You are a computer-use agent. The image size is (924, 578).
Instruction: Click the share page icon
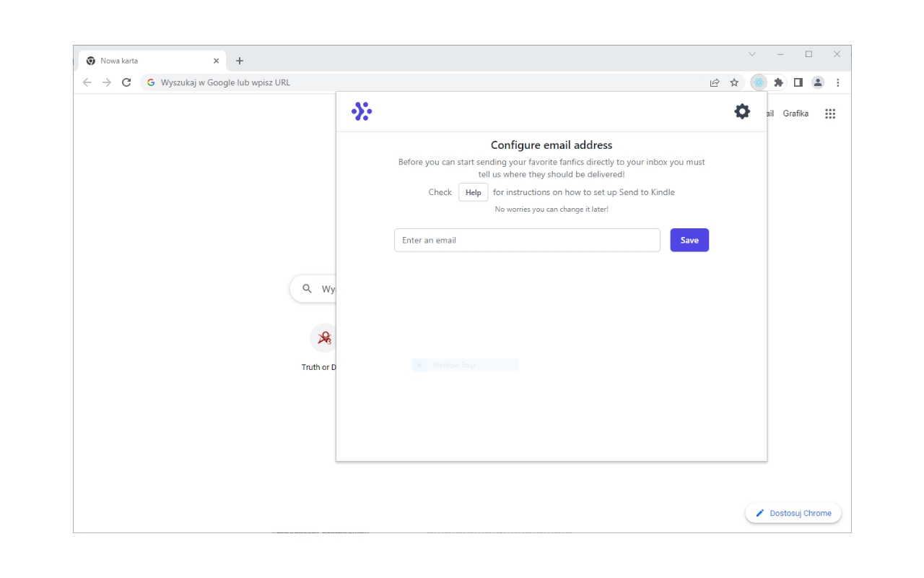pos(715,82)
